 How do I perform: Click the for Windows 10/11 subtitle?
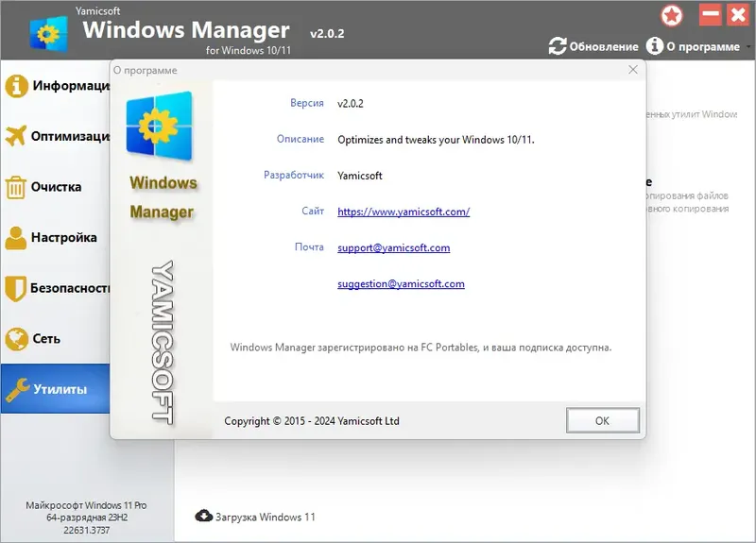click(x=249, y=50)
